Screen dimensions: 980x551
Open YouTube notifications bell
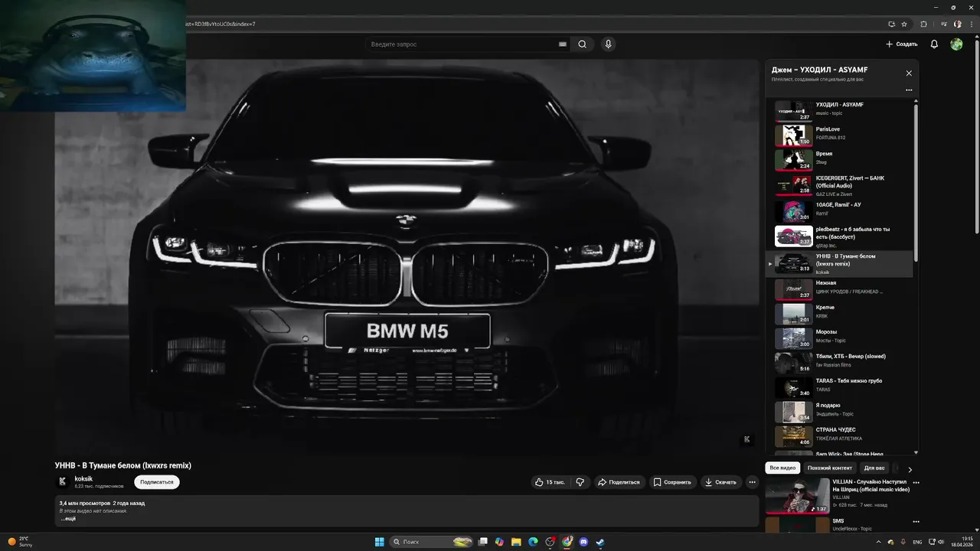pyautogui.click(x=934, y=44)
